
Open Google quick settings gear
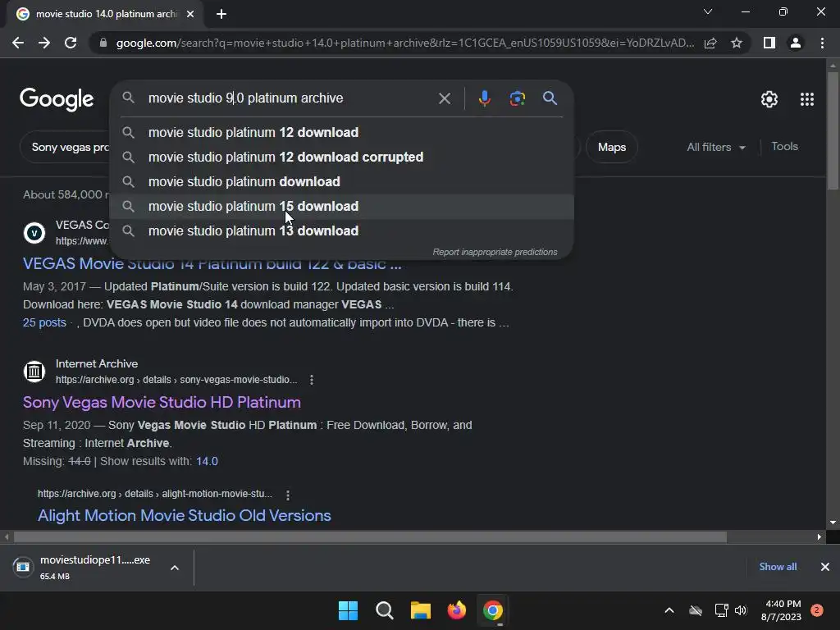[769, 99]
